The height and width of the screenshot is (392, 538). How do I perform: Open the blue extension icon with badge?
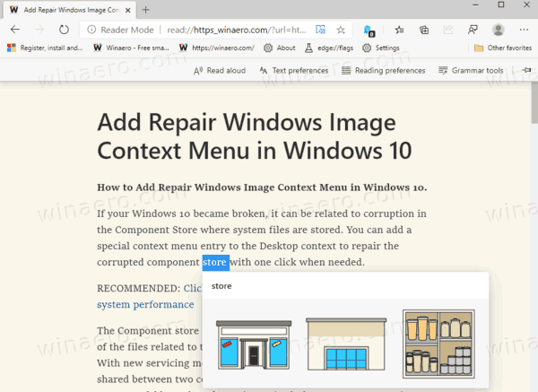point(369,30)
